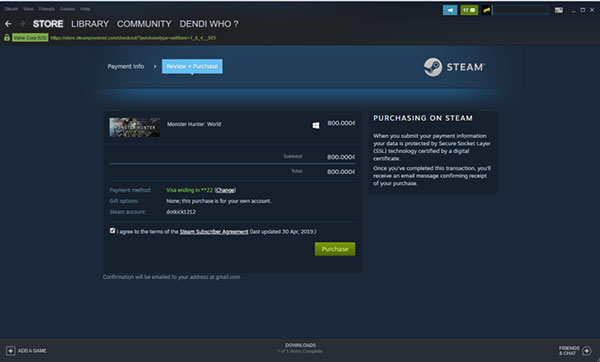Click the green padlock security icon
600x362 pixels.
pos(7,38)
